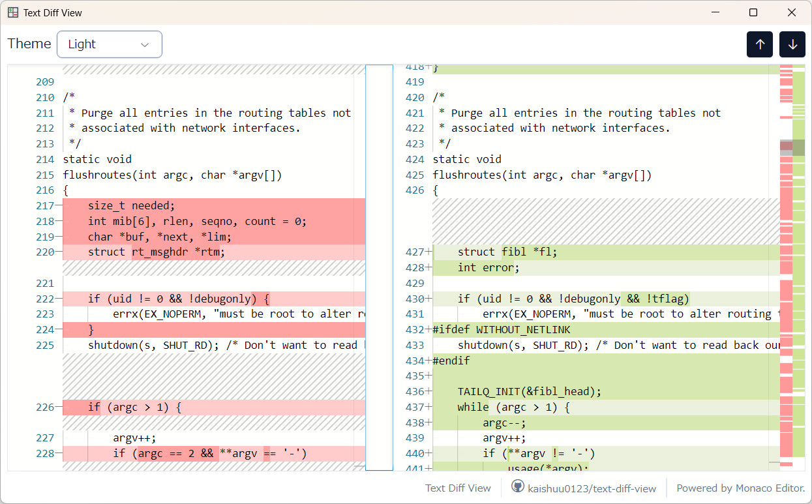Click removed line 217 'size_t needed;'
Screen dimensions: 812x504
(x=131, y=206)
